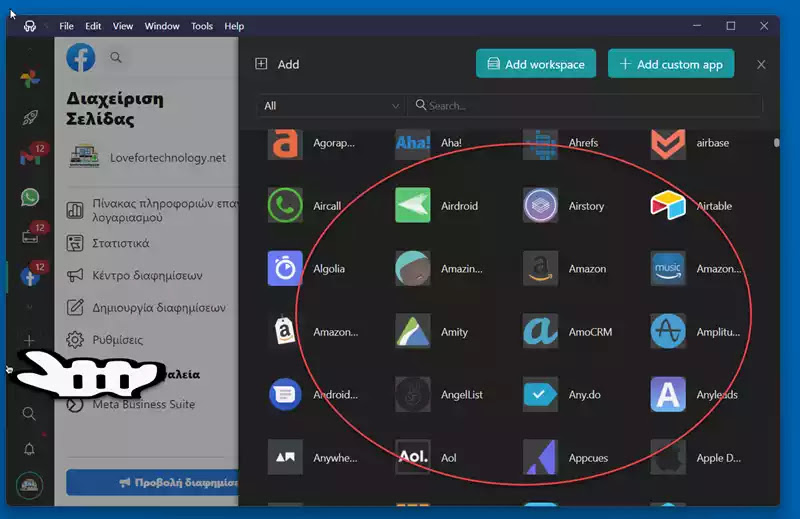Close the Add apps panel
The width and height of the screenshot is (800, 519).
tap(761, 65)
